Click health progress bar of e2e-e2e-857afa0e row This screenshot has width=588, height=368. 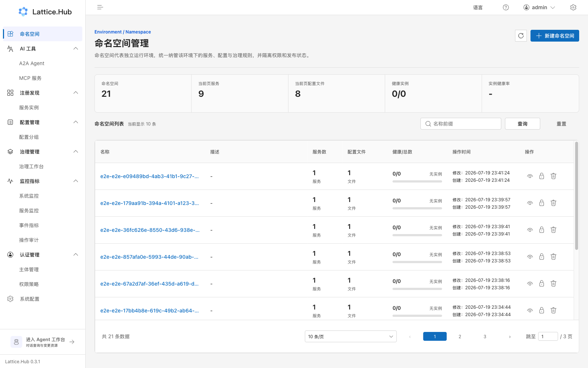pos(417,262)
